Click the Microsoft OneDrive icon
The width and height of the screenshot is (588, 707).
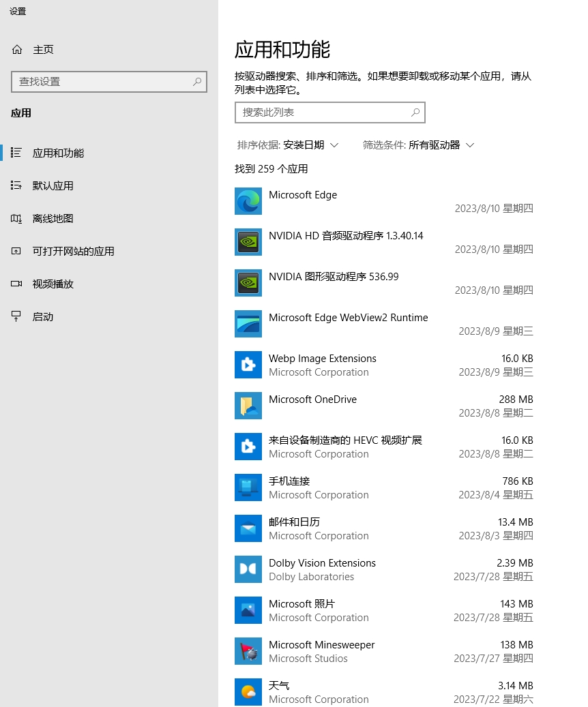coord(248,406)
